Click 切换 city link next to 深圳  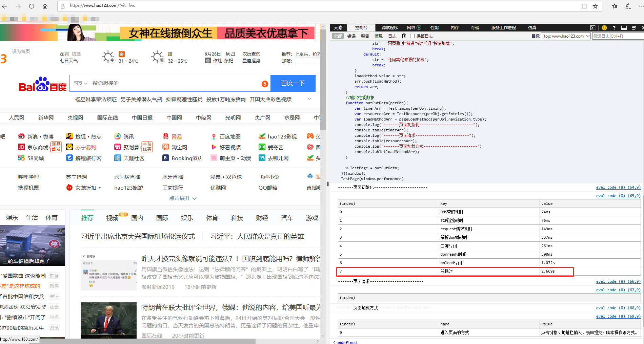click(76, 54)
